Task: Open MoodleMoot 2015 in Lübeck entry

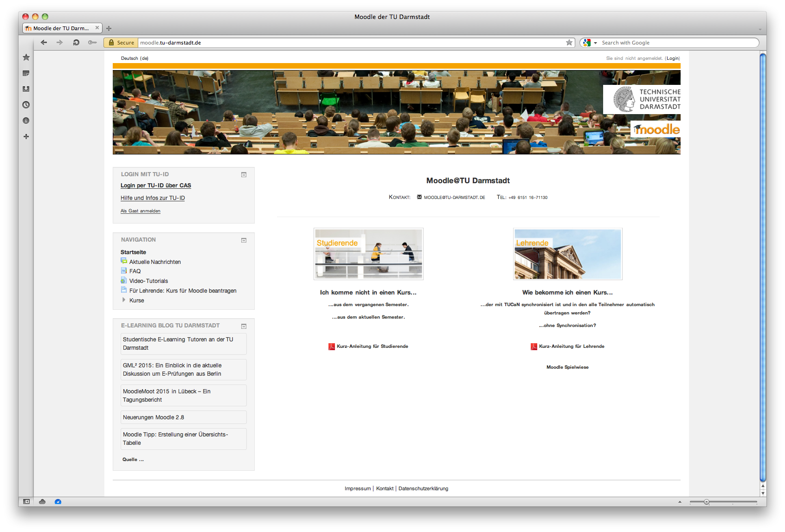Action: (x=183, y=396)
